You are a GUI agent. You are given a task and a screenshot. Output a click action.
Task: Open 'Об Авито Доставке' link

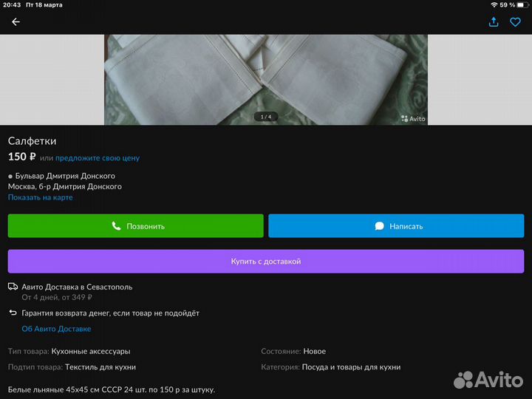click(x=56, y=329)
